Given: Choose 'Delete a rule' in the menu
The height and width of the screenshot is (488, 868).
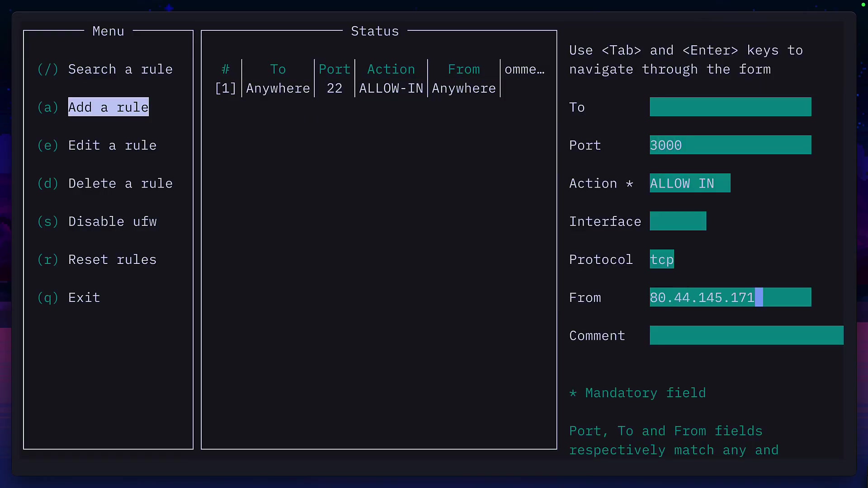Looking at the screenshot, I should pyautogui.click(x=120, y=183).
